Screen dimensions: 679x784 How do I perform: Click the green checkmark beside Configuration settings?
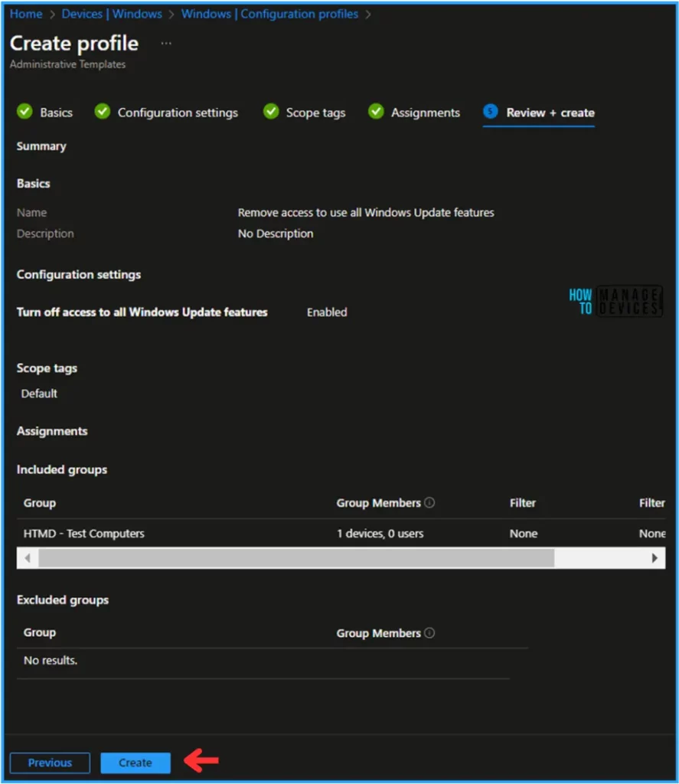(x=103, y=111)
